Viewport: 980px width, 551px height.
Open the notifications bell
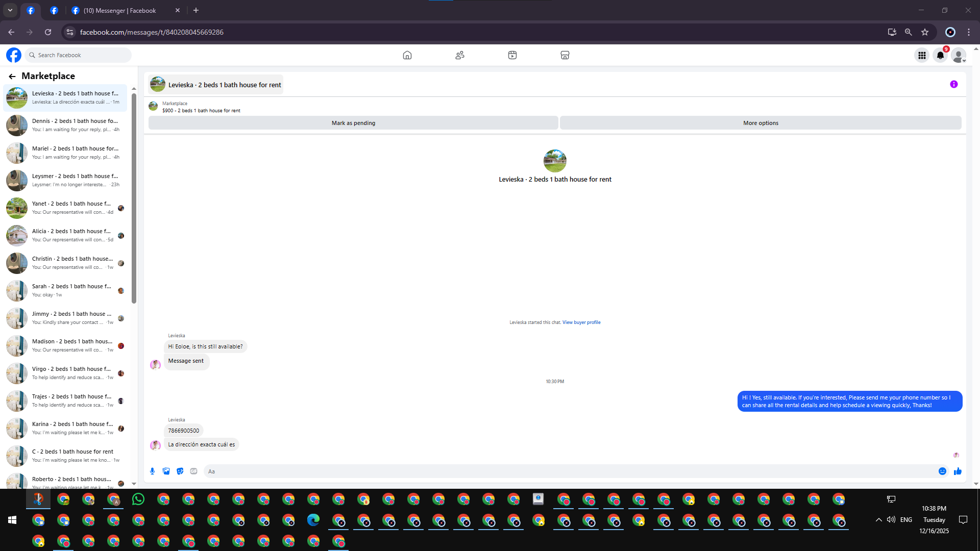[940, 55]
